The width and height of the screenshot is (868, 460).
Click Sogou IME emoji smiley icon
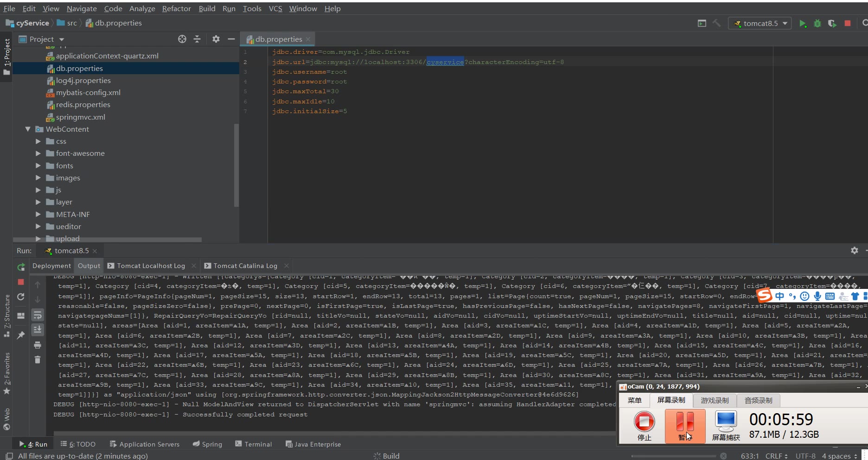tap(805, 296)
